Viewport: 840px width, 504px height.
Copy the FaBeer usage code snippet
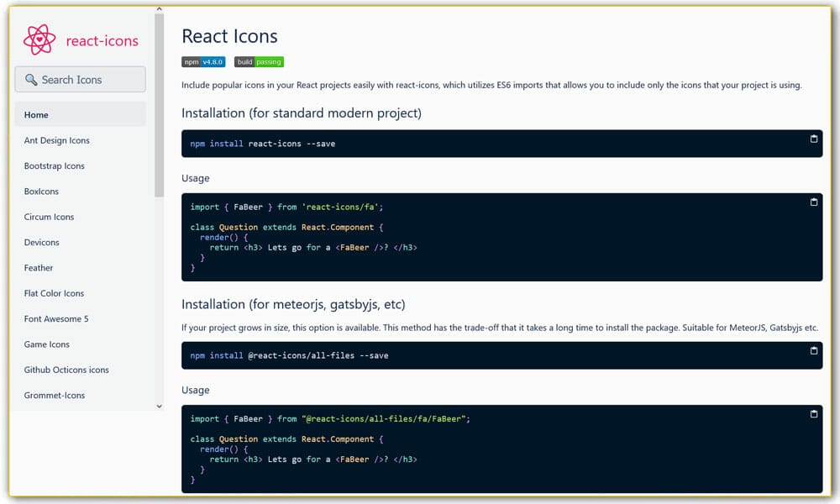[x=813, y=202]
